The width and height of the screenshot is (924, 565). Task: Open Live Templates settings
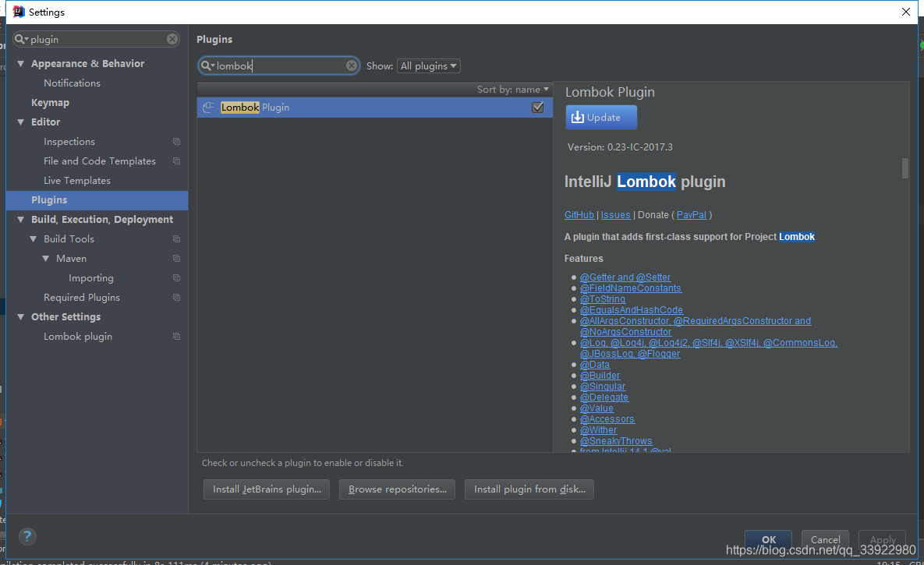tap(76, 180)
